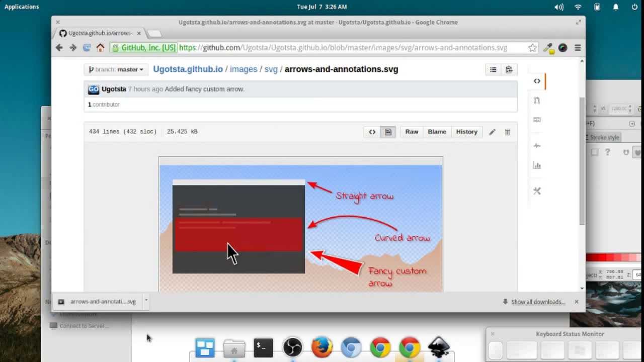644x362 pixels.
Task: View GitHub, Inc. SSL certificate info
Action: (144, 48)
